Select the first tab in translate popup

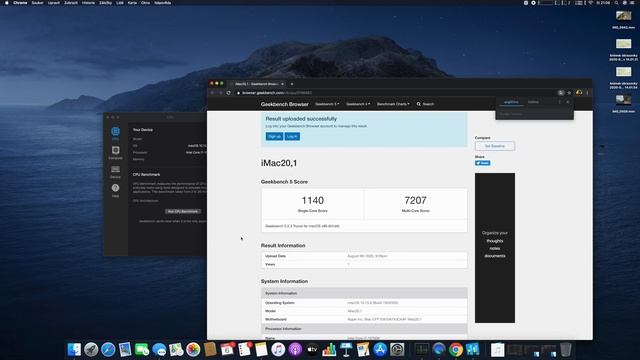[511, 102]
